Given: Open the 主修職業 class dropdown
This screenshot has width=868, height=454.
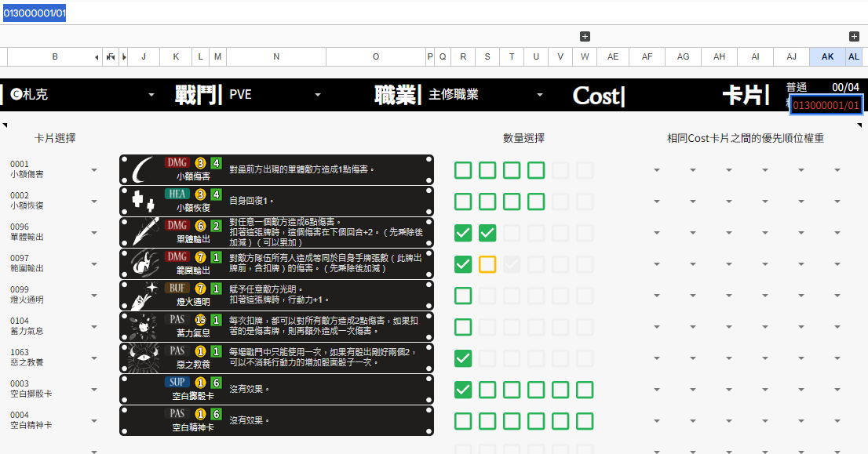Looking at the screenshot, I should (x=540, y=95).
